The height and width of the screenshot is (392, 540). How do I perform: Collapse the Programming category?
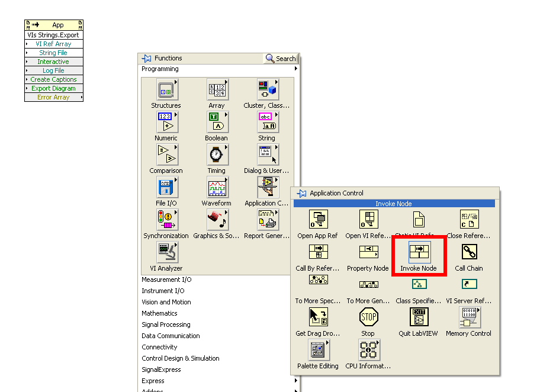[219, 69]
